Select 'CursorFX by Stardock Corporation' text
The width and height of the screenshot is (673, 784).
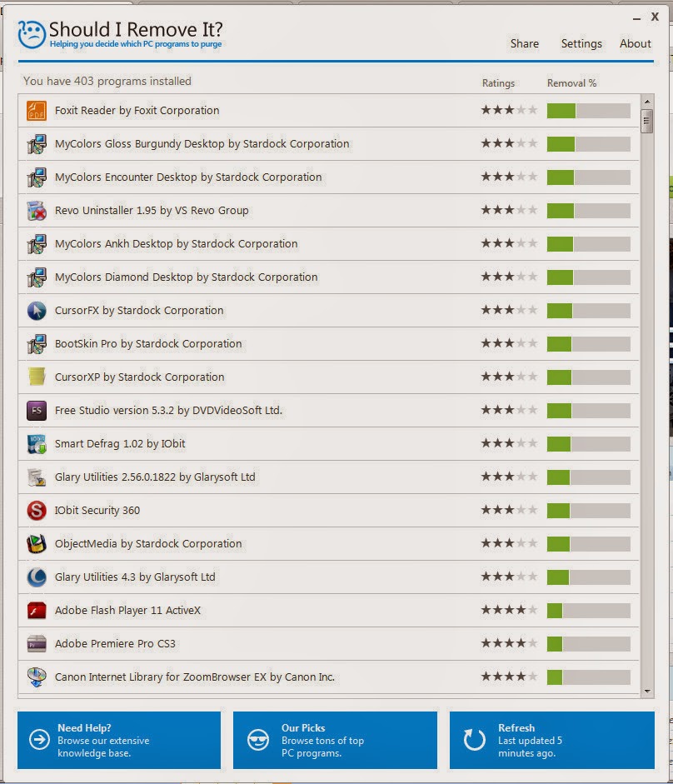pos(139,311)
